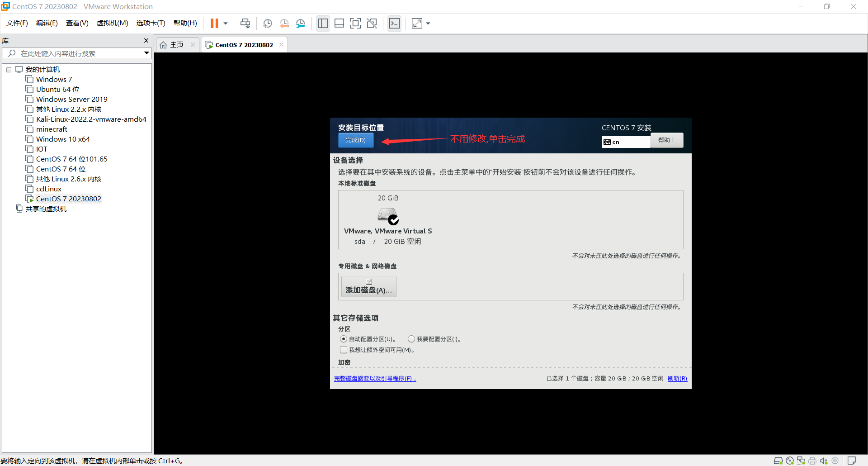Send Ctrl+Alt+Del to the virtual machine
This screenshot has width=868, height=466.
[245, 23]
